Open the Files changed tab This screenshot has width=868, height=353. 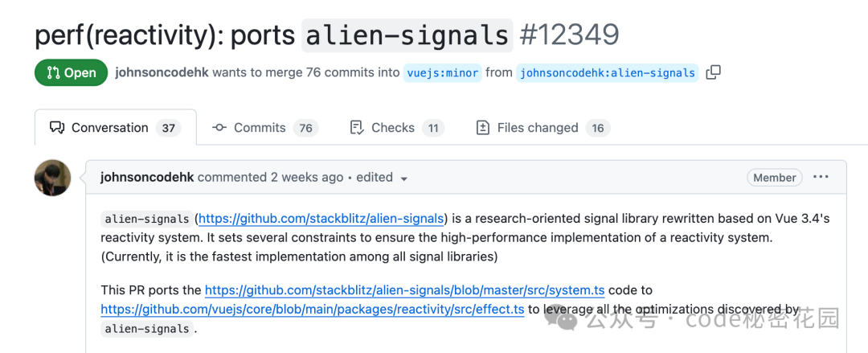click(x=542, y=128)
